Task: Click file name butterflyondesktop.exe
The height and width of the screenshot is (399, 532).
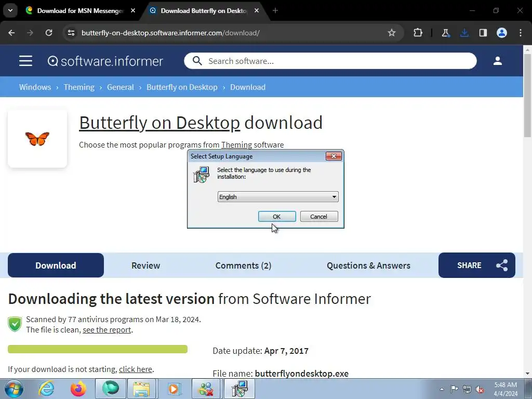Action: [302, 374]
